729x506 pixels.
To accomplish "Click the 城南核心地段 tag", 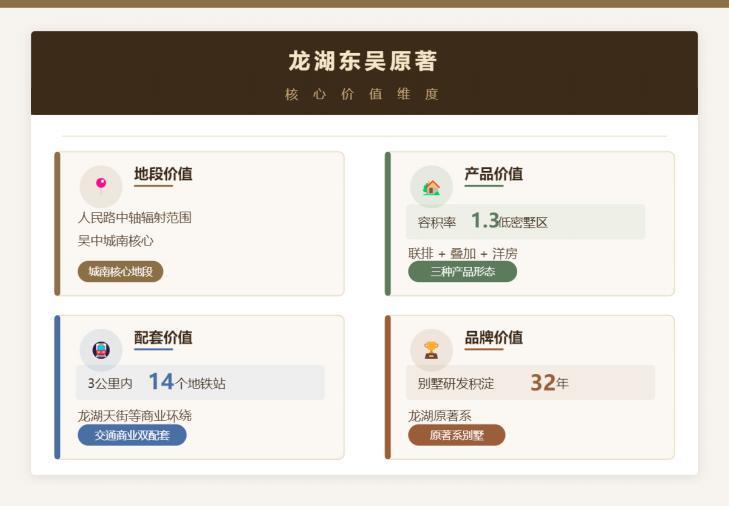I will (120, 272).
